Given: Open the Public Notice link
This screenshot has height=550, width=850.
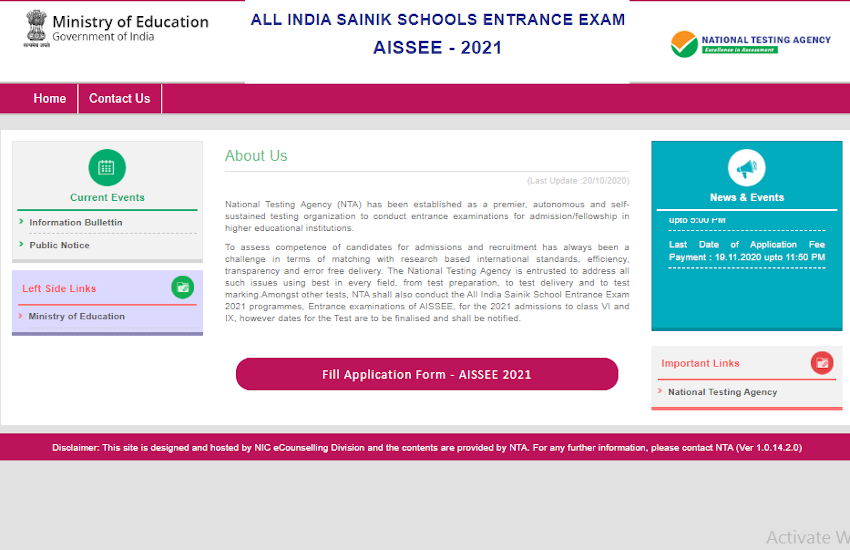Looking at the screenshot, I should click(59, 245).
